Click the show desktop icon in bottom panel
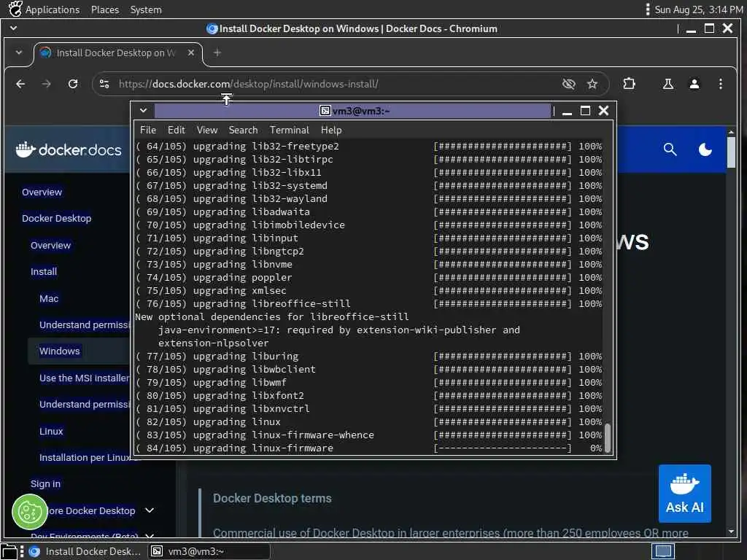 (9, 551)
